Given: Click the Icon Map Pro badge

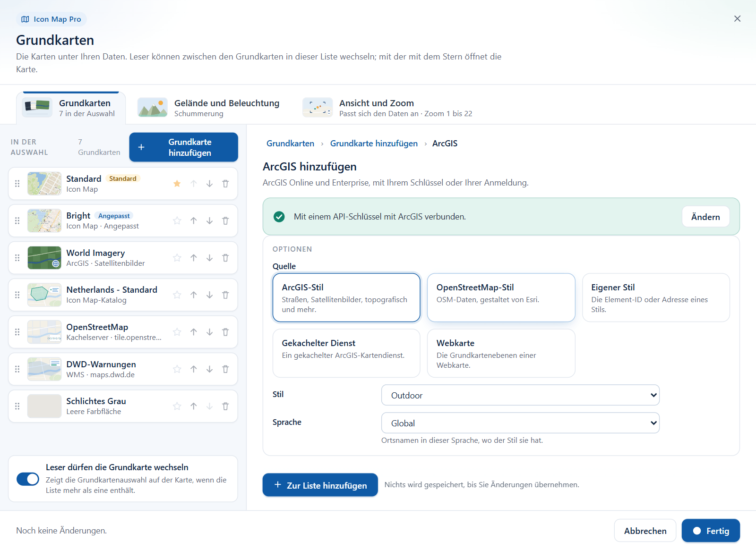Looking at the screenshot, I should pos(52,19).
